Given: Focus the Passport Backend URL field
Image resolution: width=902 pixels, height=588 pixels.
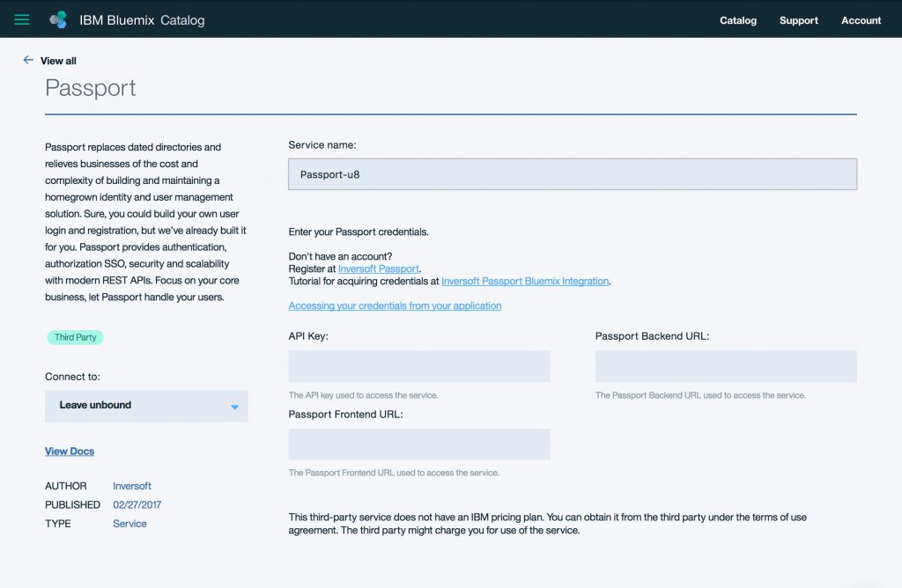Looking at the screenshot, I should coord(726,366).
